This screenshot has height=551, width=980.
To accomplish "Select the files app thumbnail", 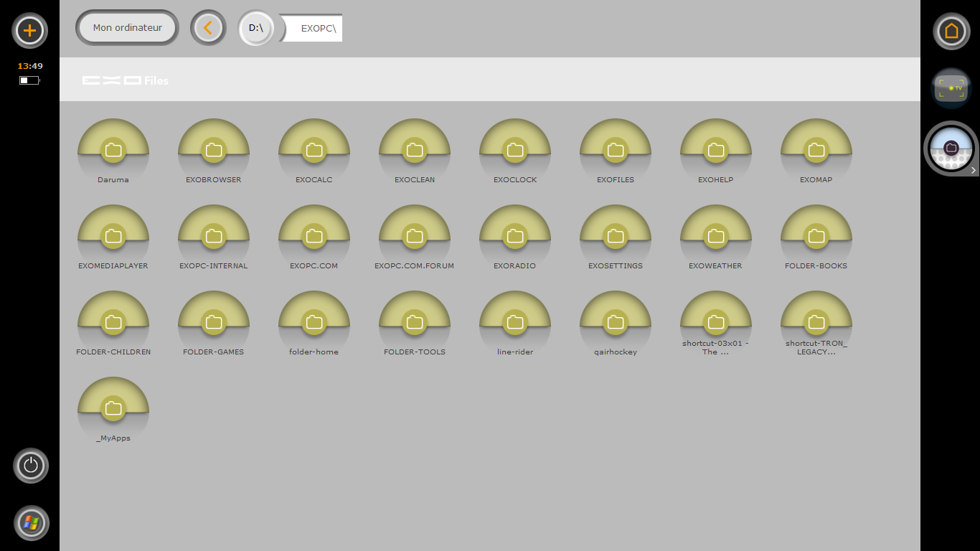I will pyautogui.click(x=951, y=149).
